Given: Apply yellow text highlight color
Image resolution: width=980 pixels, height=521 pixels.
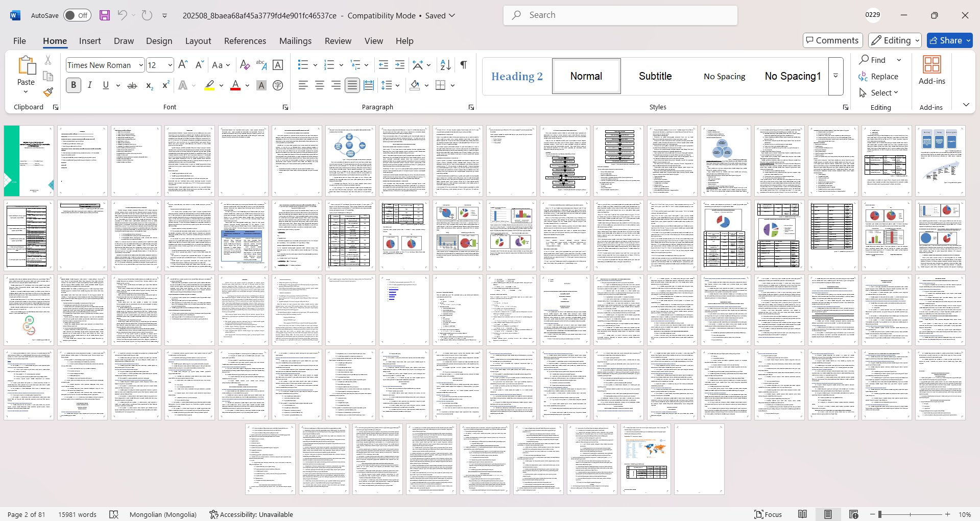Looking at the screenshot, I should 209,85.
